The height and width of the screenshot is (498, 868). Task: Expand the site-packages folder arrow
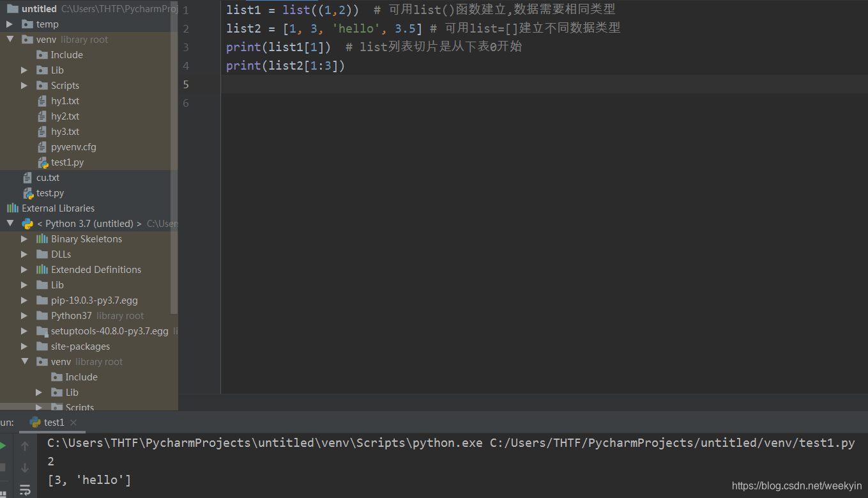click(x=24, y=346)
